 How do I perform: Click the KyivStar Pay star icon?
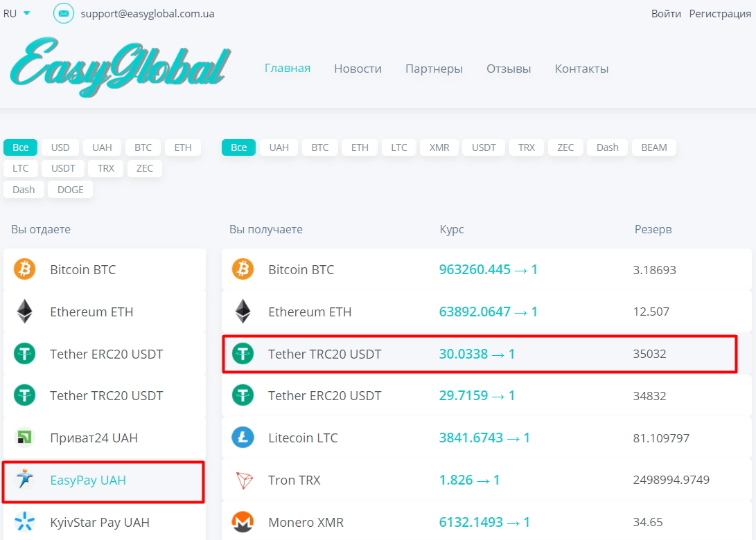[25, 522]
